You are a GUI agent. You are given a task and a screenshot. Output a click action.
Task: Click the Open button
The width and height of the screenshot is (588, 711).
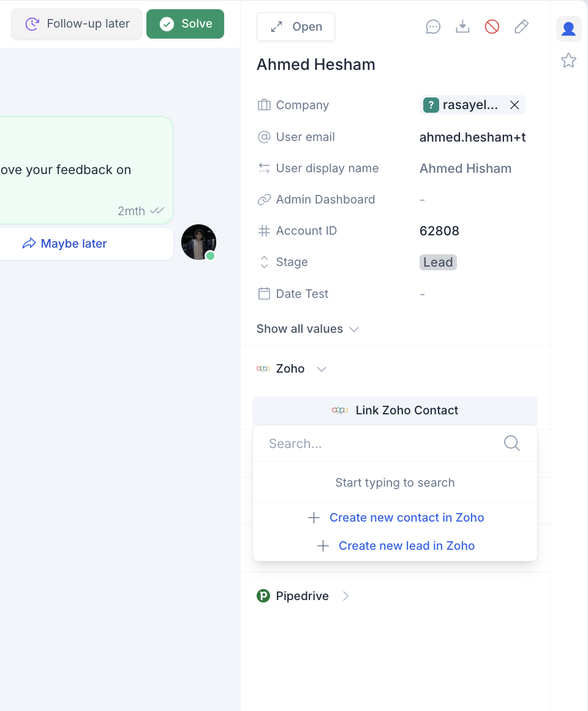point(296,26)
